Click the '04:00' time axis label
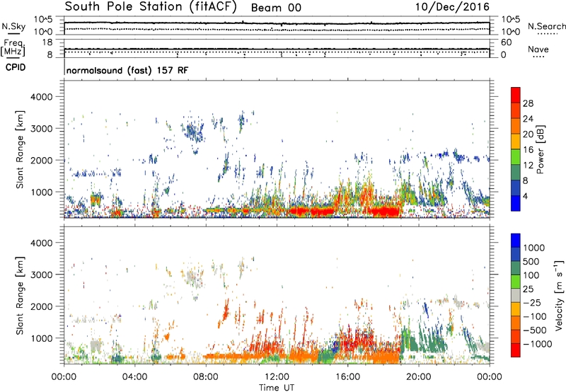The width and height of the screenshot is (566, 392). coord(135,377)
